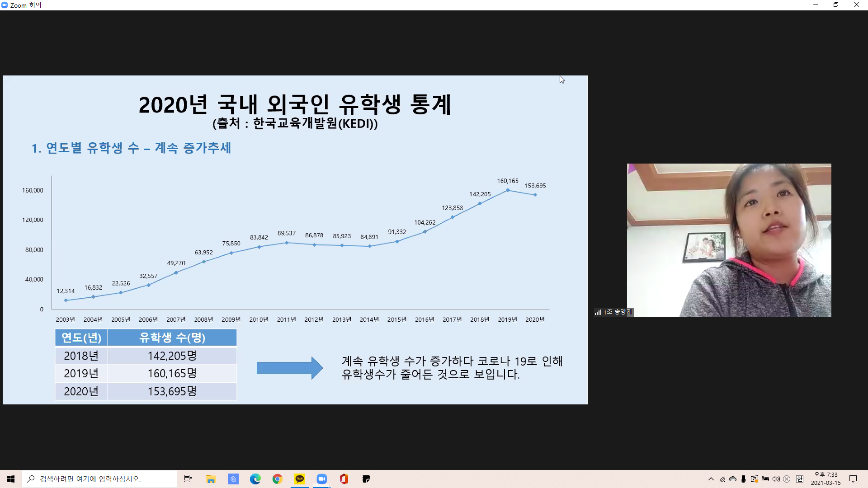The width and height of the screenshot is (868, 488).
Task: Open File Explorer from taskbar
Action: [211, 479]
